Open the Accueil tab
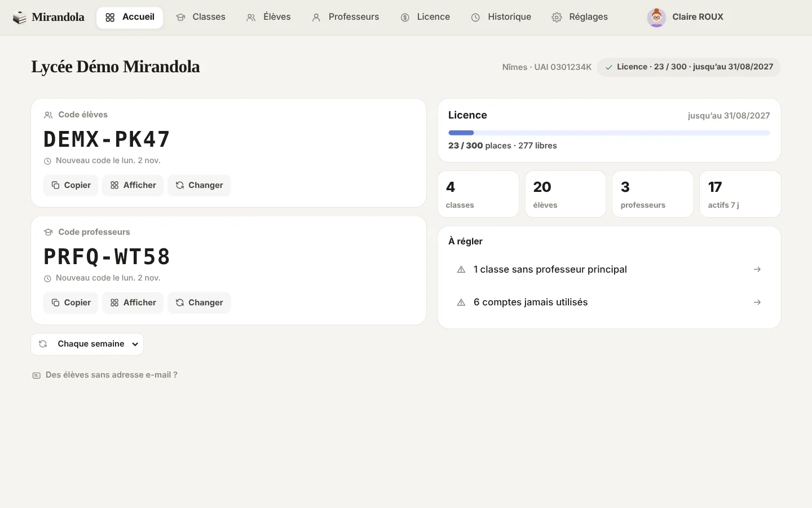Image resolution: width=812 pixels, height=508 pixels. pos(130,17)
